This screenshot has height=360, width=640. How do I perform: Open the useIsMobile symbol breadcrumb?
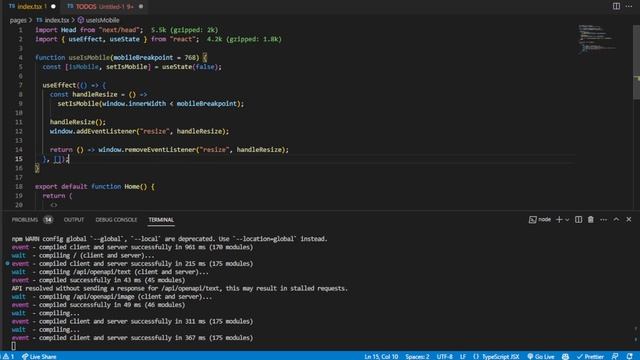pyautogui.click(x=98, y=20)
